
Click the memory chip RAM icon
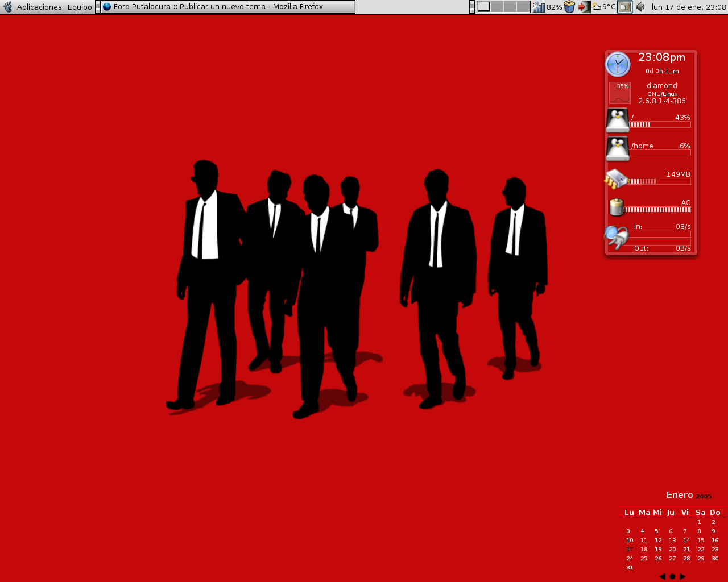click(616, 179)
